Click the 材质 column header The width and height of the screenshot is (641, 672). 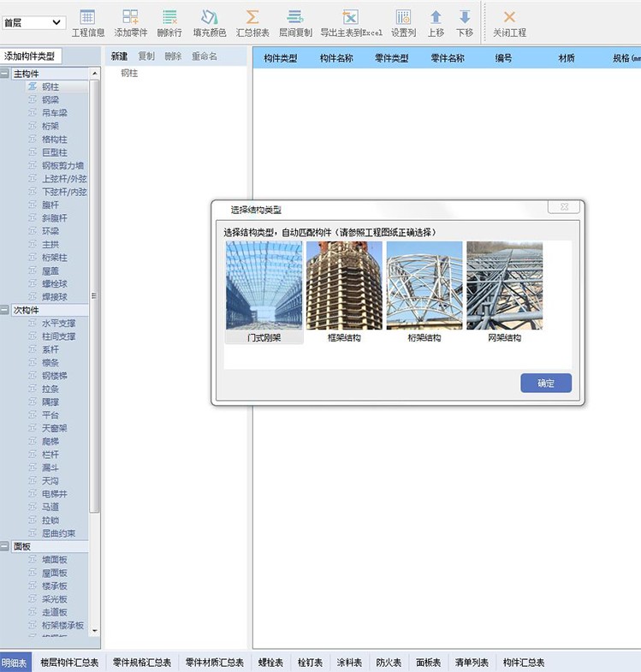click(x=567, y=58)
